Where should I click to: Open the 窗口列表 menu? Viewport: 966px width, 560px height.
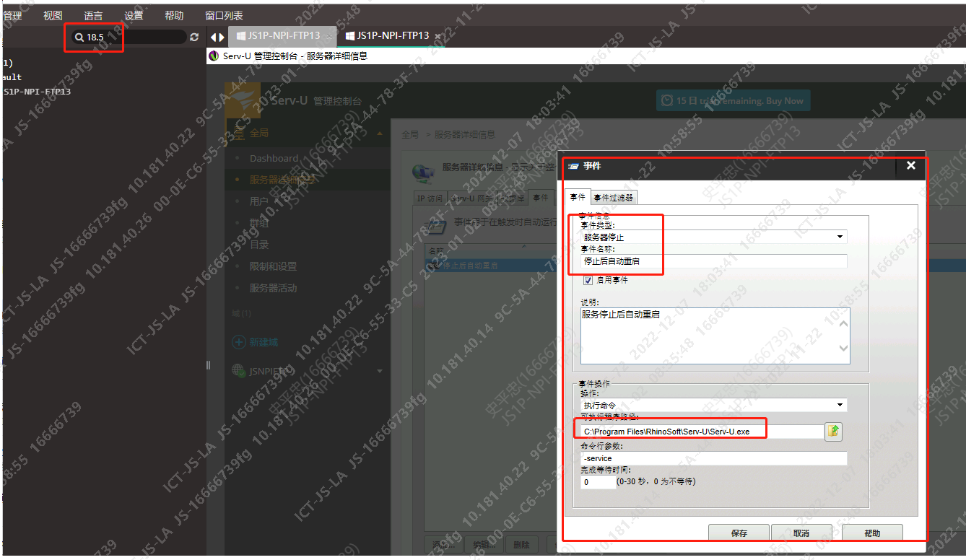224,15
